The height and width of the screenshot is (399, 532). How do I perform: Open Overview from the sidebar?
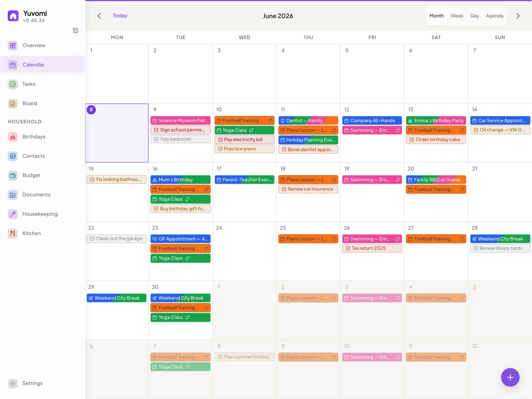click(42, 45)
